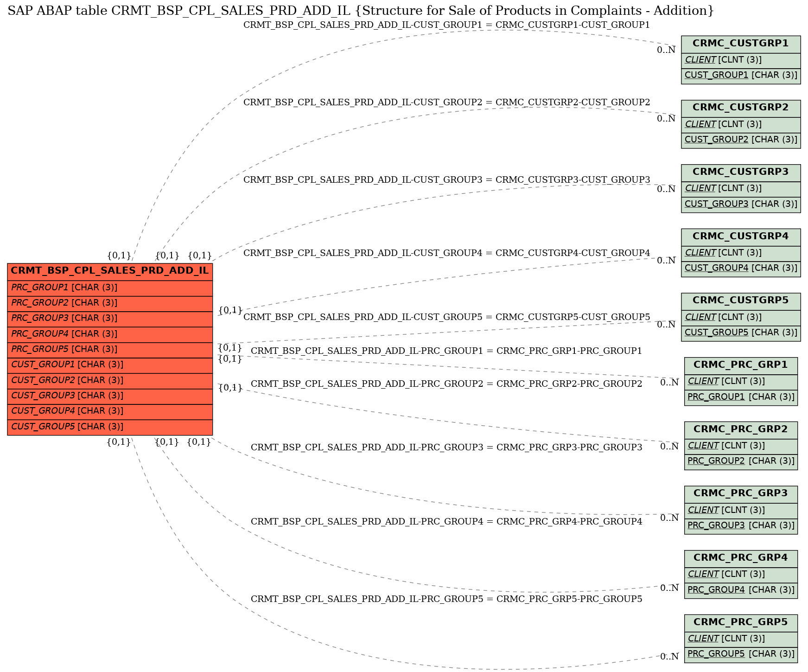Click the 0..N cardinality beside CRMC_CUSTGRP3

(x=666, y=189)
